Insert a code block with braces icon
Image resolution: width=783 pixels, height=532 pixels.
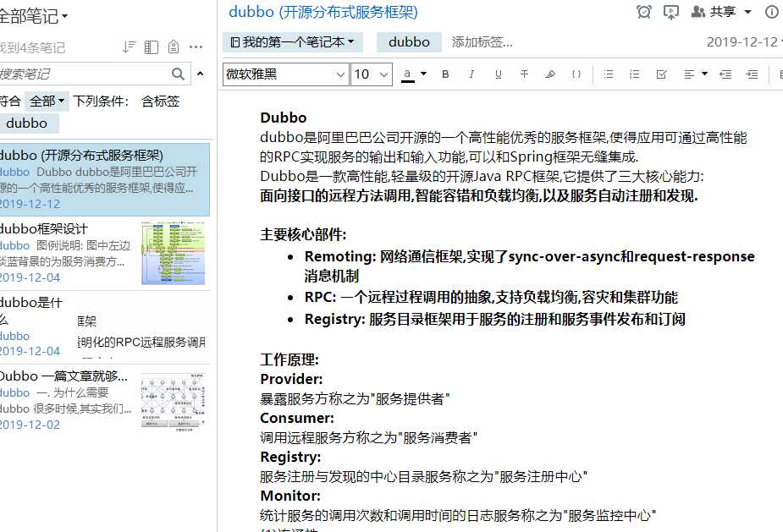coord(576,74)
